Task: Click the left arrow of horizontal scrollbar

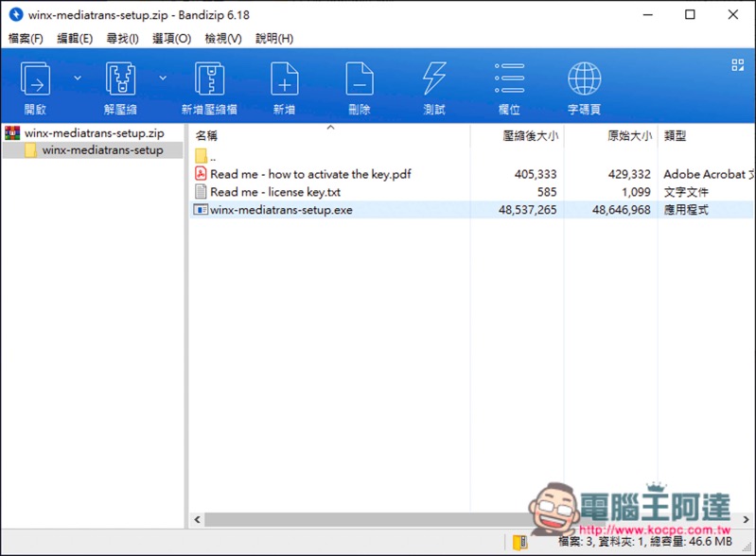Action: tap(197, 519)
